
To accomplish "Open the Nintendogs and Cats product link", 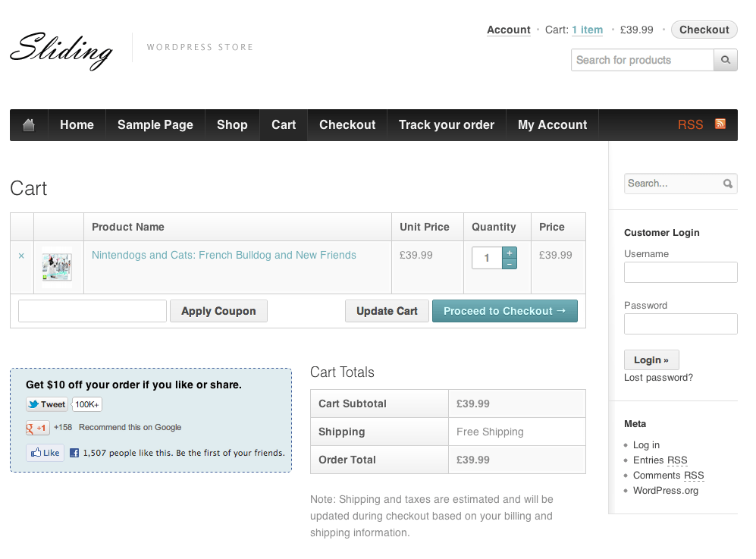I will pyautogui.click(x=224, y=255).
